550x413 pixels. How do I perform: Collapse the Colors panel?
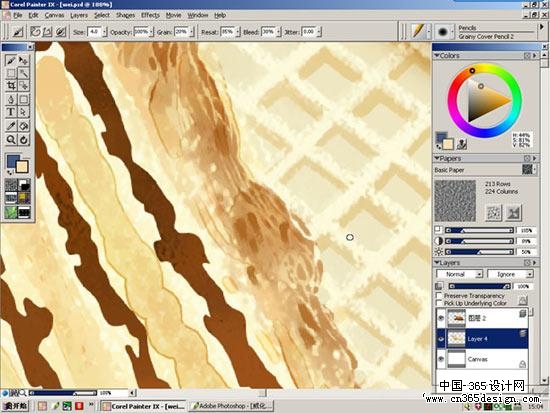(437, 55)
